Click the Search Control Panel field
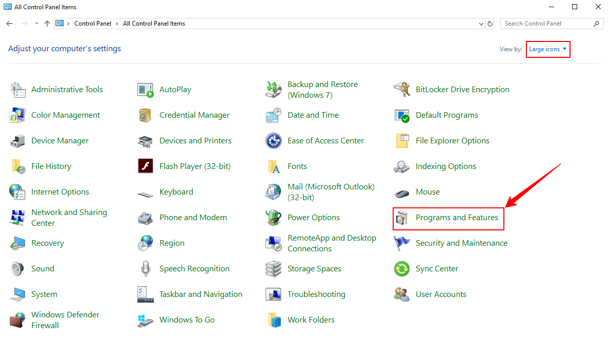The image size is (610, 364). [x=546, y=24]
